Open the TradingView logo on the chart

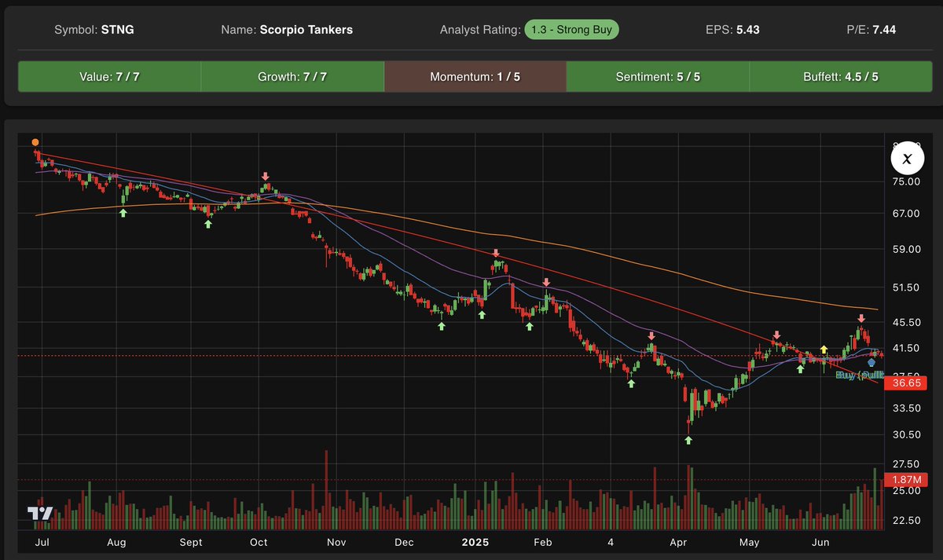[x=40, y=513]
